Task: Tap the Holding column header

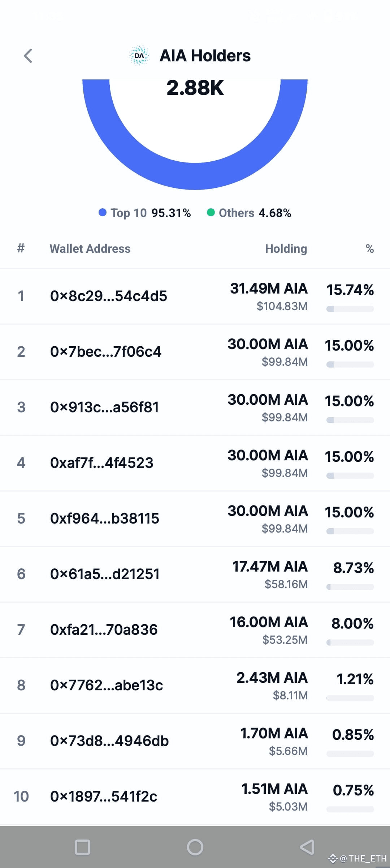Action: (286, 249)
